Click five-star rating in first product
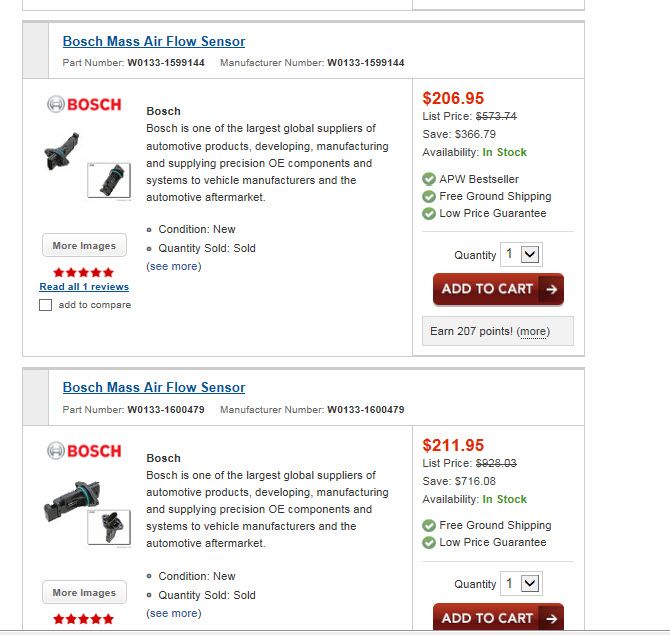 click(84, 272)
